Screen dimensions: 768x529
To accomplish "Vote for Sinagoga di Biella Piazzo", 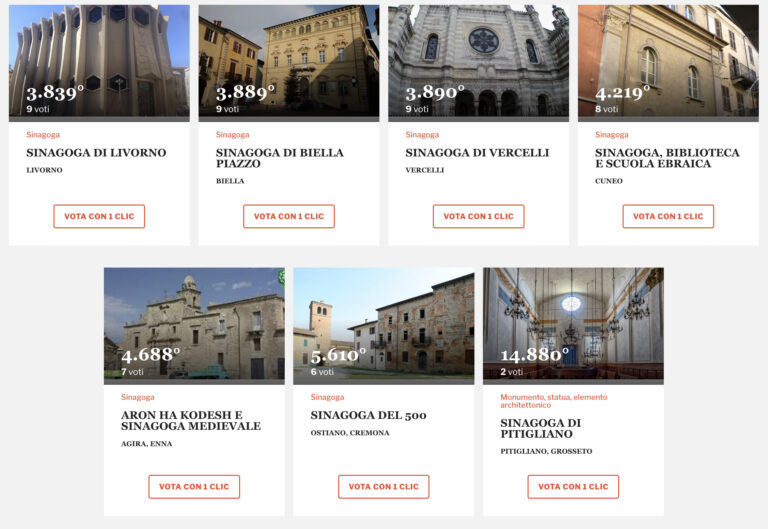I will pos(288,216).
